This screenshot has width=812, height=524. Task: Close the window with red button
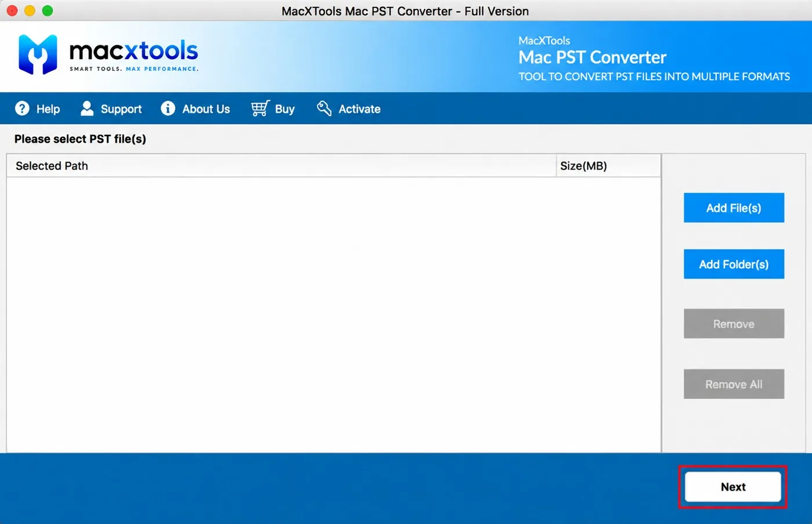point(12,10)
